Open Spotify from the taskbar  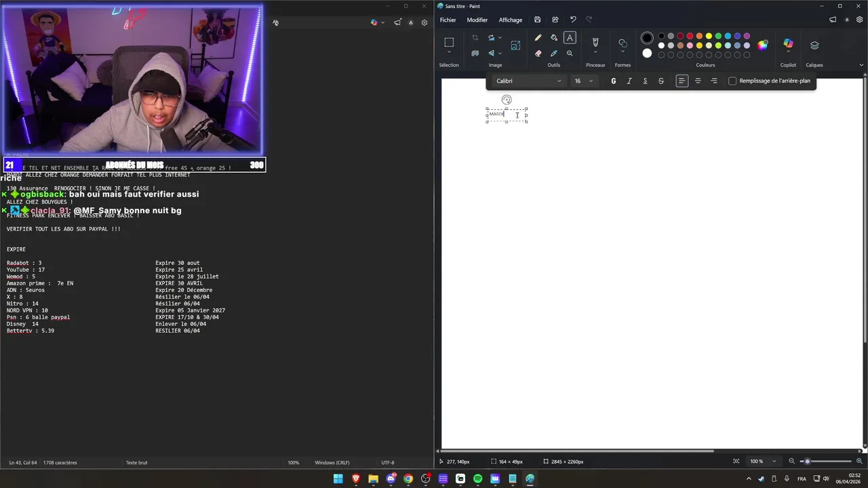click(477, 479)
